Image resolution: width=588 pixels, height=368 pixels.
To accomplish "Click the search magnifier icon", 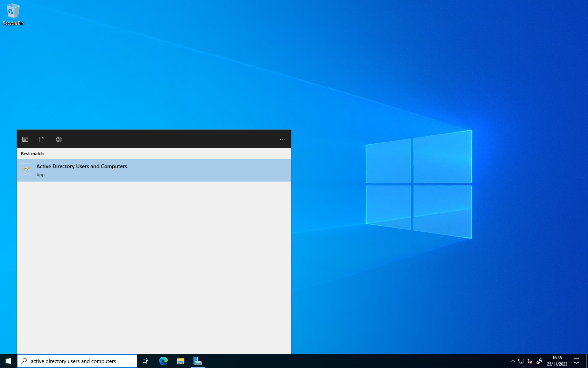I will point(24,361).
